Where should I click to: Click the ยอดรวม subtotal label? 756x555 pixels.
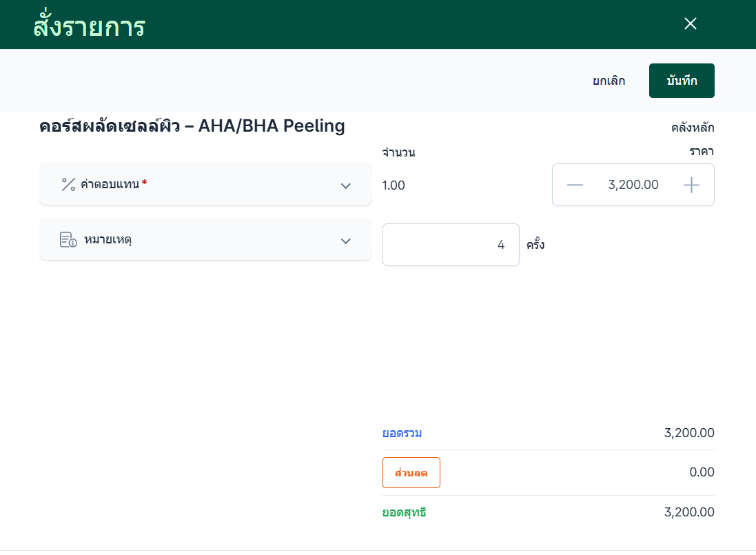[402, 434]
